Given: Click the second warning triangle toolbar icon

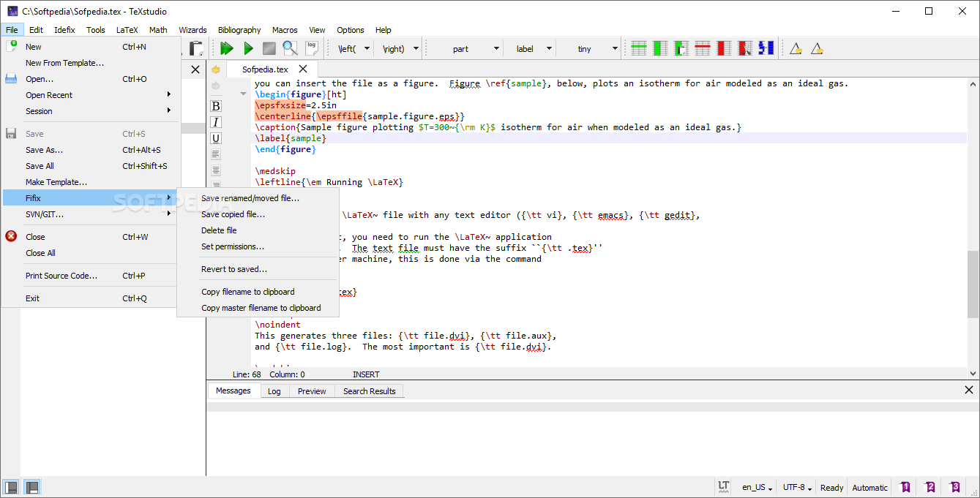Looking at the screenshot, I should click(x=818, y=49).
